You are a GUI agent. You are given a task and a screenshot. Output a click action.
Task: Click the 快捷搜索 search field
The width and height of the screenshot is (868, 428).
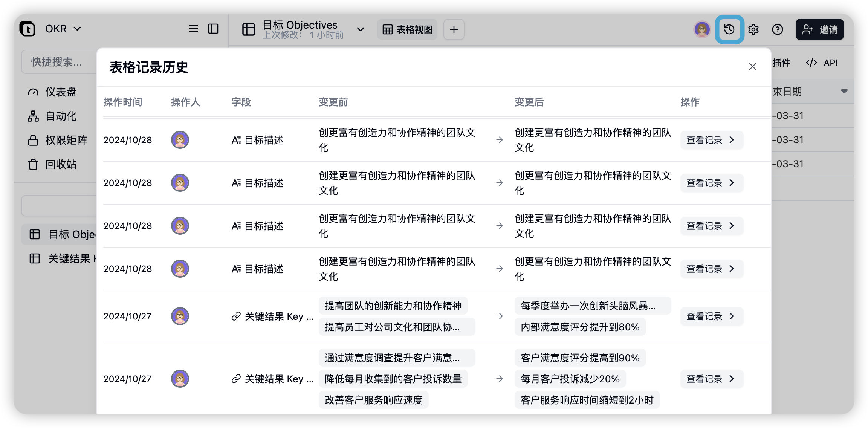coord(58,62)
